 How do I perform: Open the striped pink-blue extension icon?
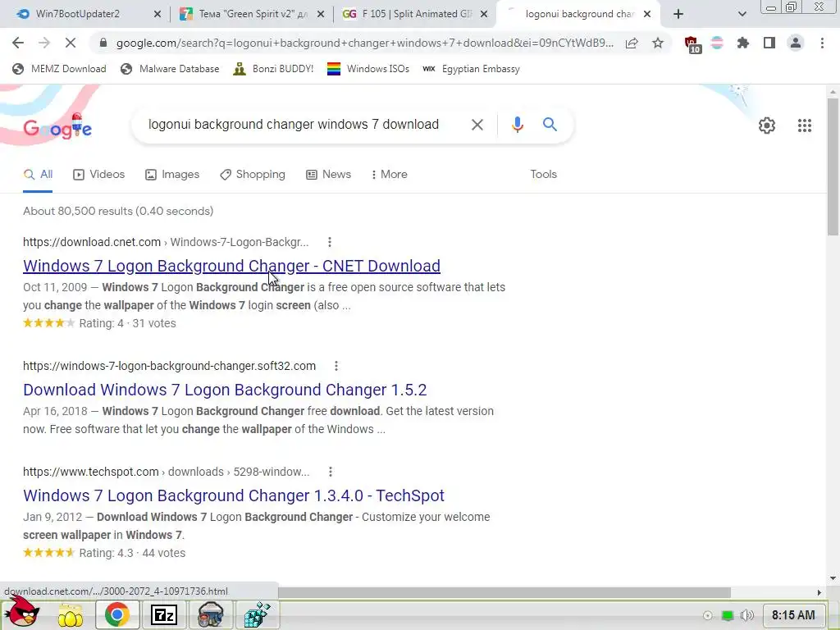[x=717, y=43]
